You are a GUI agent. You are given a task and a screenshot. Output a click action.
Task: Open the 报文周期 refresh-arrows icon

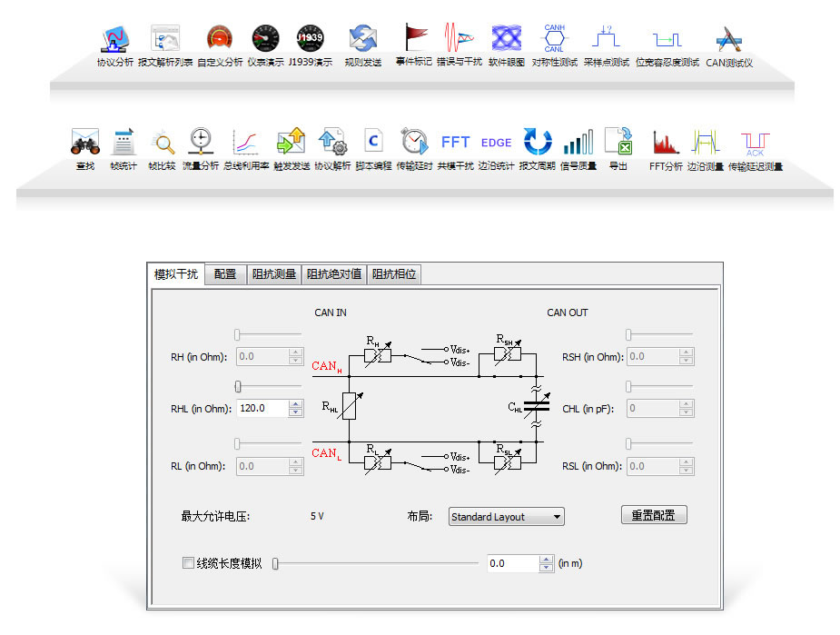pyautogui.click(x=538, y=142)
